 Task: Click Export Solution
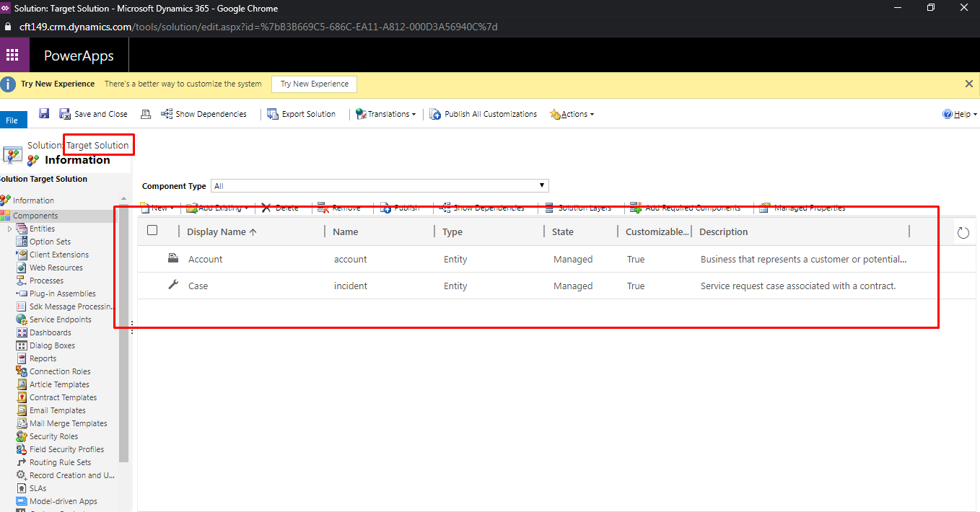point(302,114)
